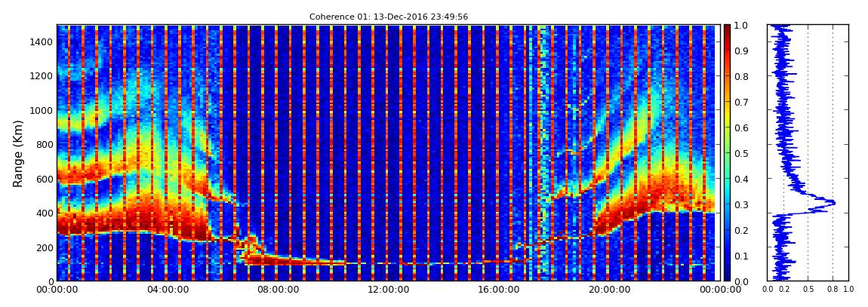Click the 0.2 label under the profile plot
Image resolution: width=868 pixels, height=307 pixels.
pyautogui.click(x=784, y=289)
